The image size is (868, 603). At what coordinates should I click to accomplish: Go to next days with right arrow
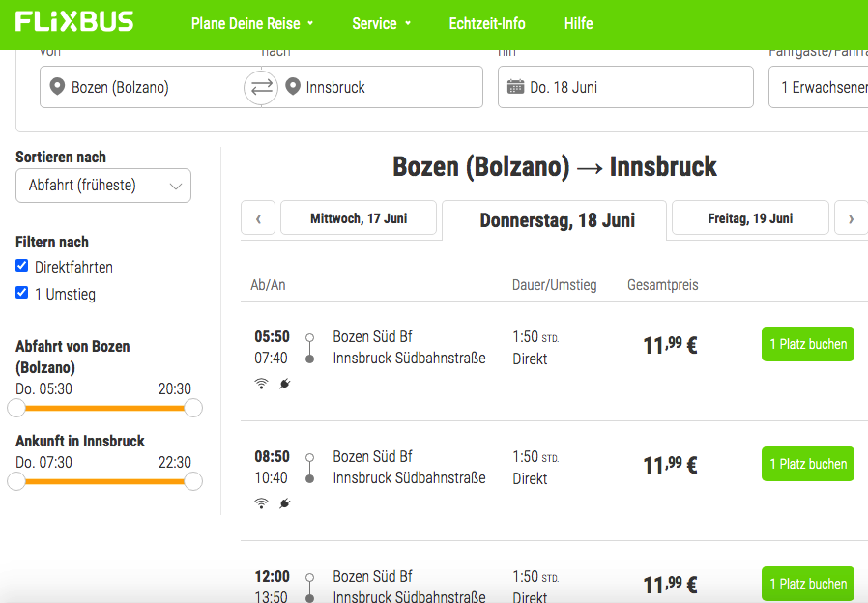coord(851,218)
